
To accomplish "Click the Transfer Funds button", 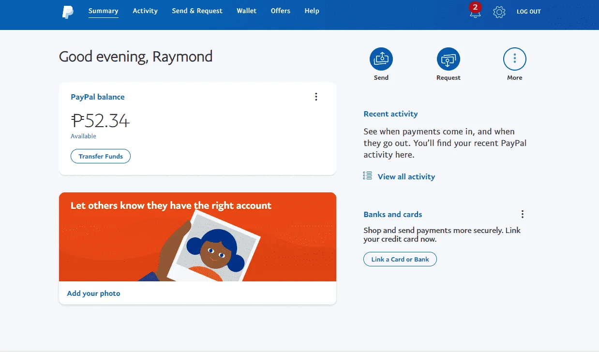I will (x=101, y=156).
